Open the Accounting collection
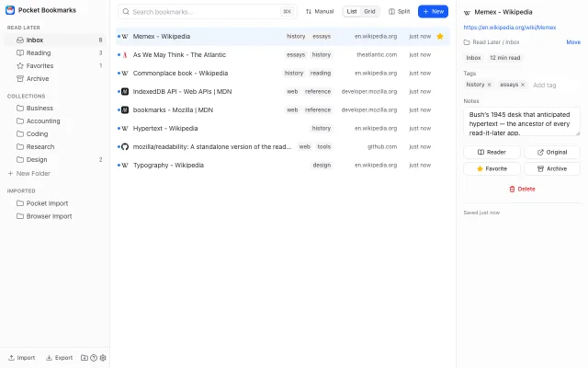588x368 pixels. click(x=55, y=121)
